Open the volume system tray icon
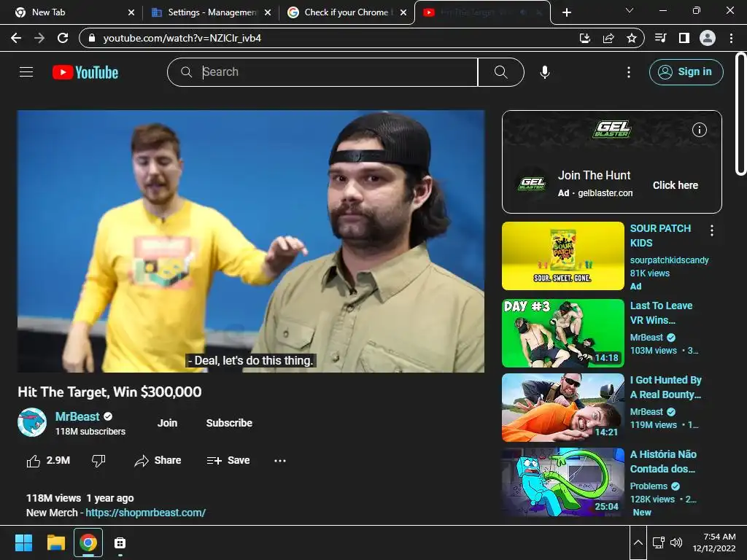This screenshot has width=747, height=560. tap(676, 542)
